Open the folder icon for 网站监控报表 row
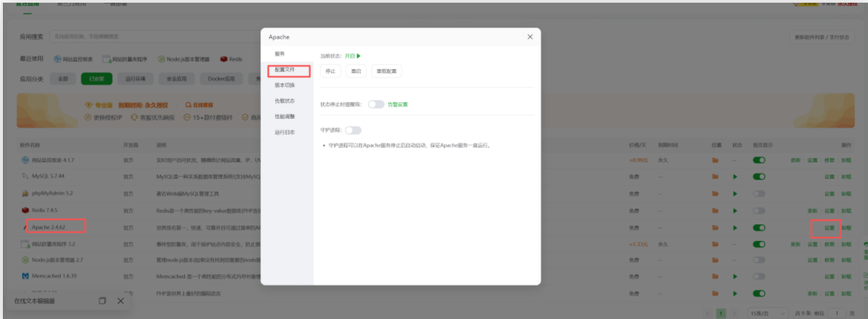 (715, 160)
